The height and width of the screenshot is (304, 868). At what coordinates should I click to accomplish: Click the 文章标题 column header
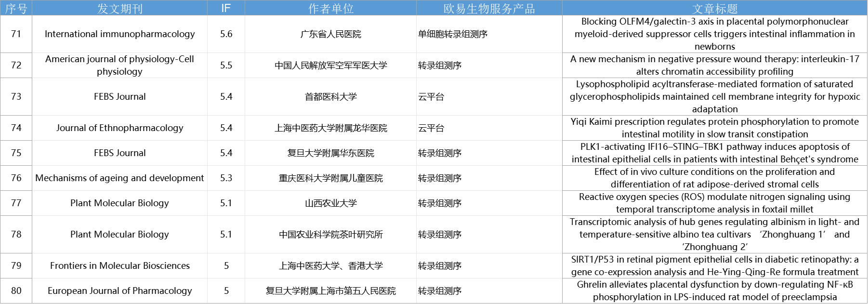click(715, 8)
